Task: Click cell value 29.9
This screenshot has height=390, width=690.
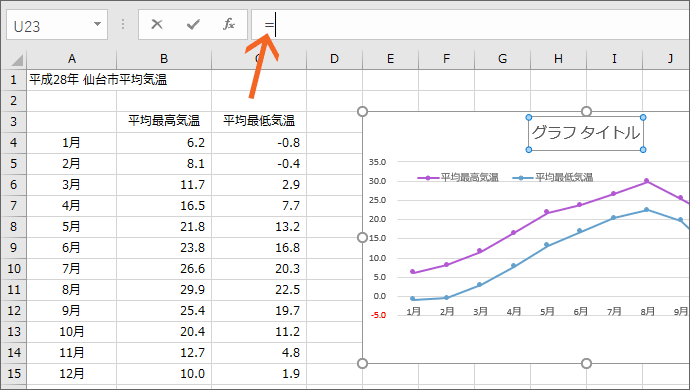Action: click(x=164, y=290)
